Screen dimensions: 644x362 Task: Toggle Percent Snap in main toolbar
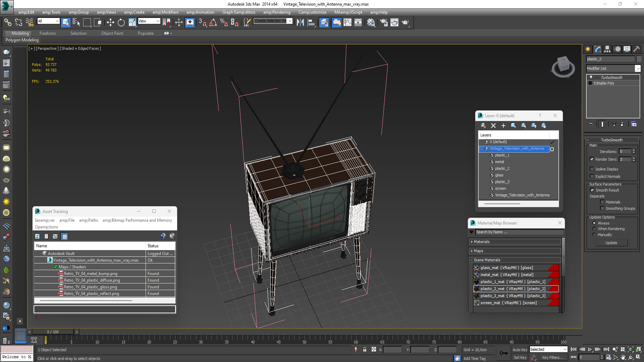pyautogui.click(x=224, y=22)
